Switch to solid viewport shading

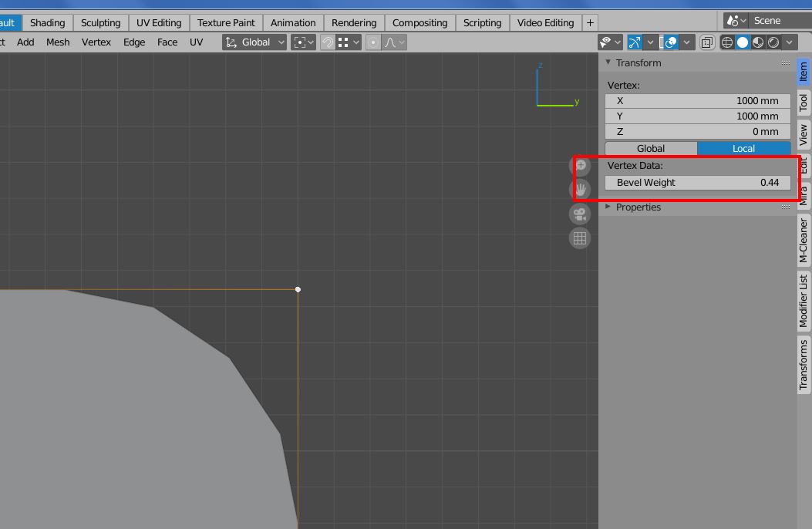(x=743, y=42)
